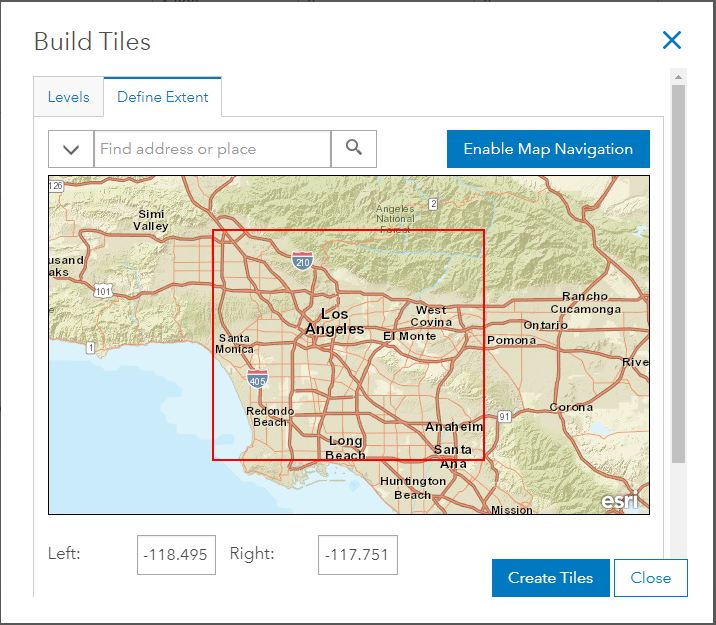
Task: Click the Route 91 shield near Corona
Action: point(505,416)
